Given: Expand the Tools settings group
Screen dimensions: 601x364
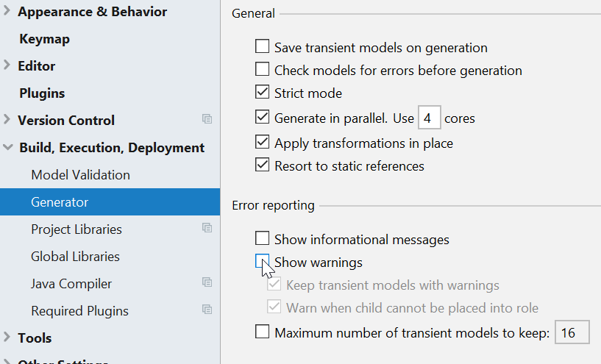Looking at the screenshot, I should click(x=7, y=338).
